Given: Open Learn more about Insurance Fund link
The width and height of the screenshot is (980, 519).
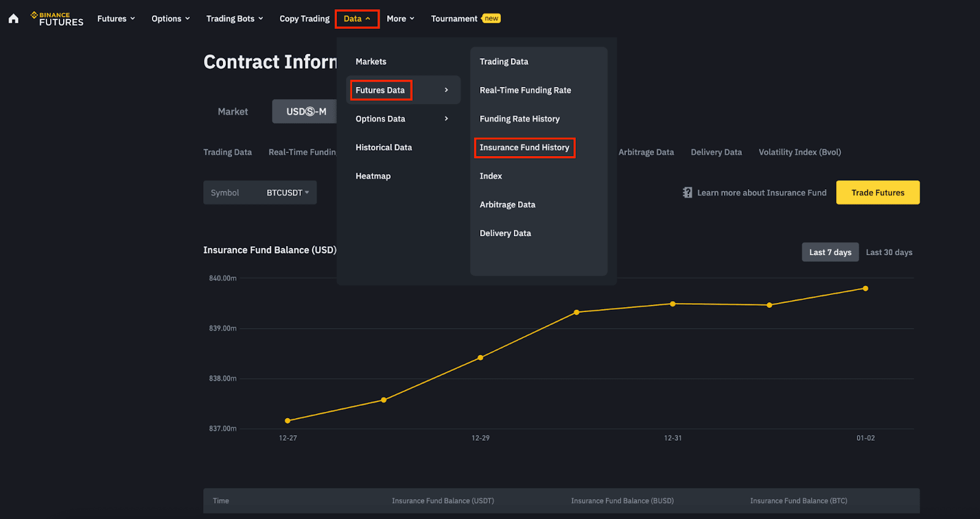Looking at the screenshot, I should point(761,193).
